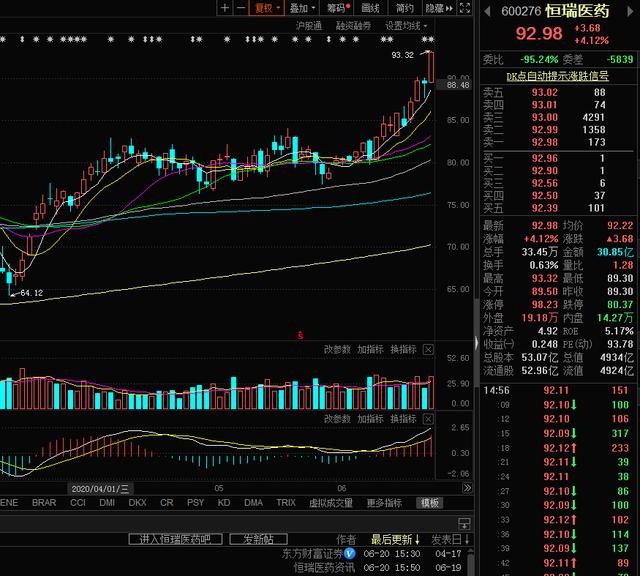Viewport: 640px width, 576px height.
Task: Switch to the PSY indicator tab
Action: coord(196,503)
